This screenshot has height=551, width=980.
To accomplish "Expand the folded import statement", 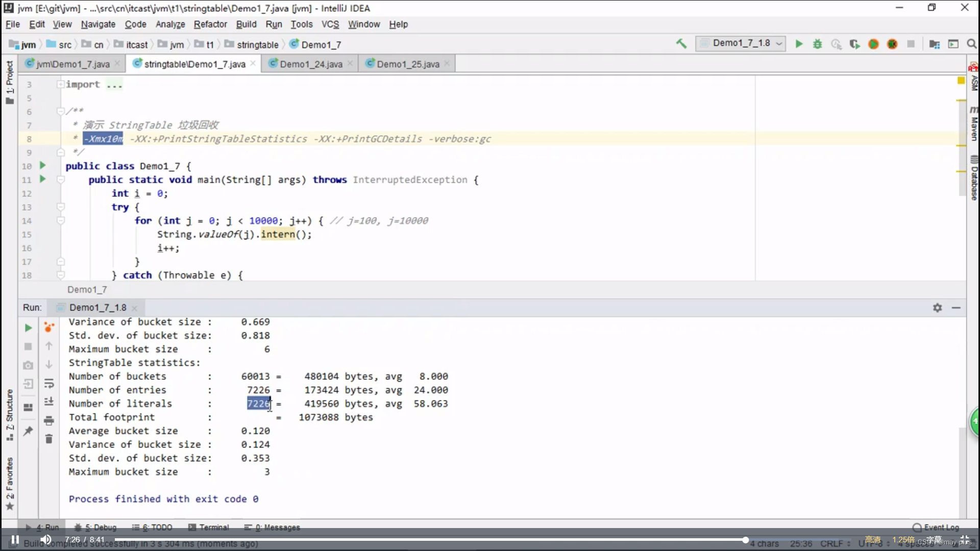I will coord(61,84).
